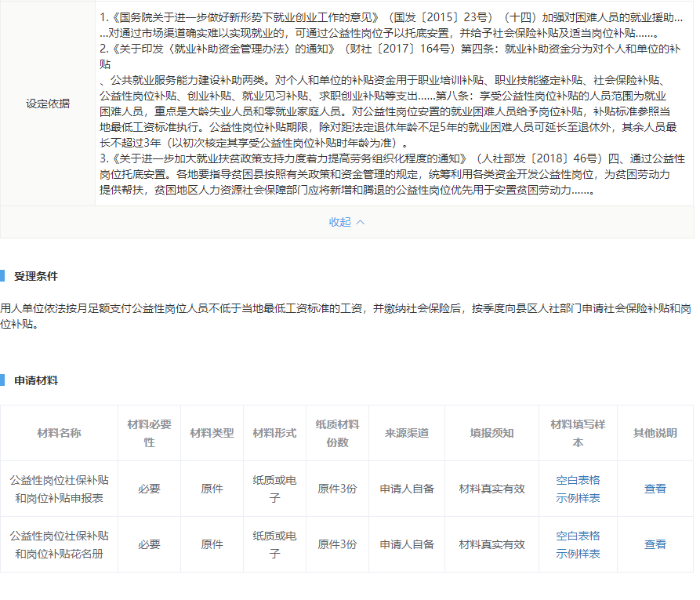Click the 来源渠道 column header
Screen dimensions: 700x600
407,433
